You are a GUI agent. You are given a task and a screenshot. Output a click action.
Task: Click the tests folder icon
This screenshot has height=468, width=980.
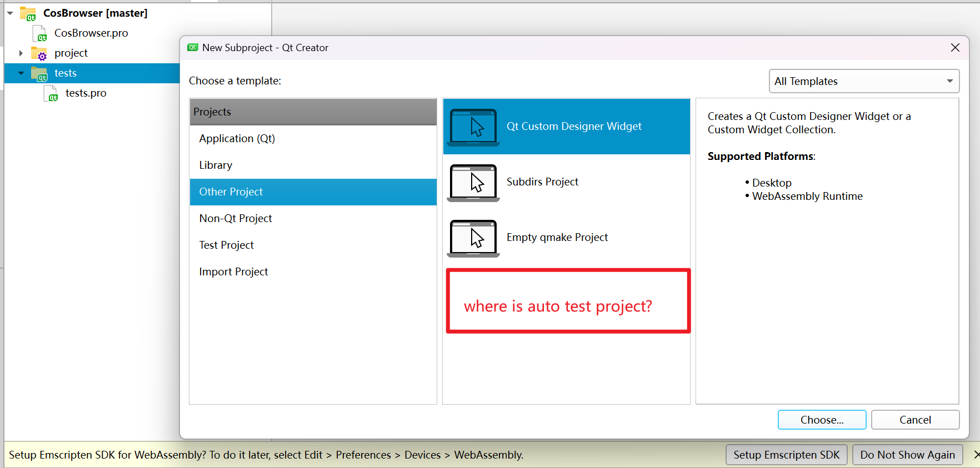click(x=39, y=73)
